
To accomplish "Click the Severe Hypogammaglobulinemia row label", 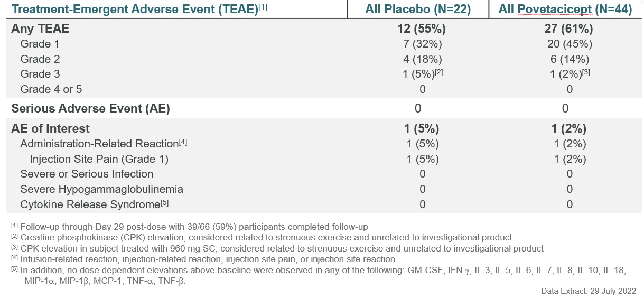I will tap(102, 189).
